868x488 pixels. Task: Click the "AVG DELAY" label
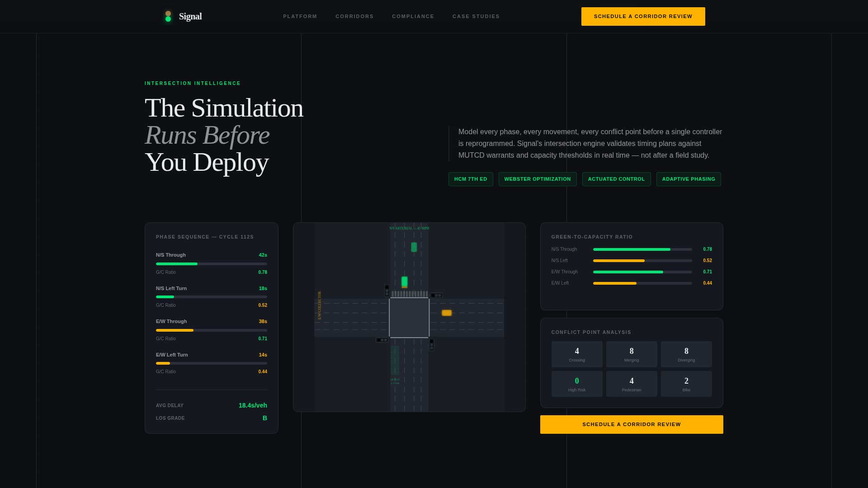[170, 405]
